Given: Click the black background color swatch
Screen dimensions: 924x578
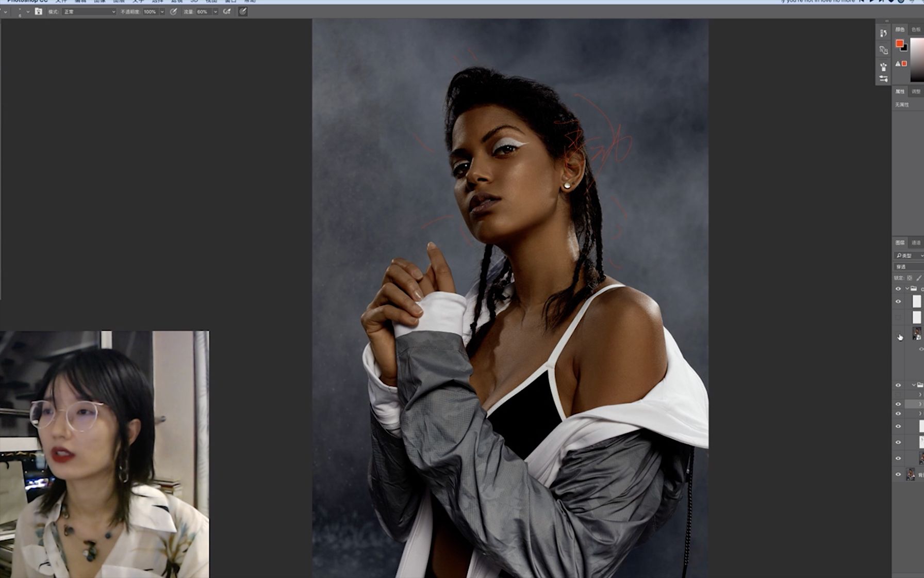Looking at the screenshot, I should [904, 48].
